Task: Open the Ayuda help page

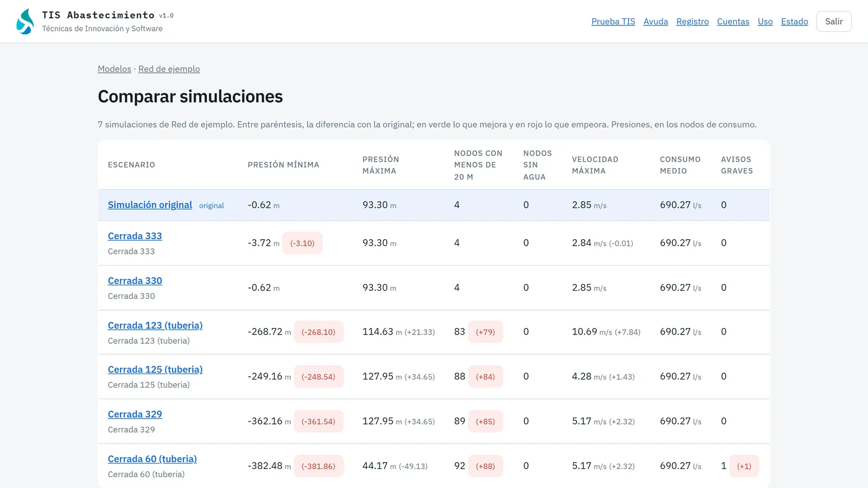Action: [655, 22]
